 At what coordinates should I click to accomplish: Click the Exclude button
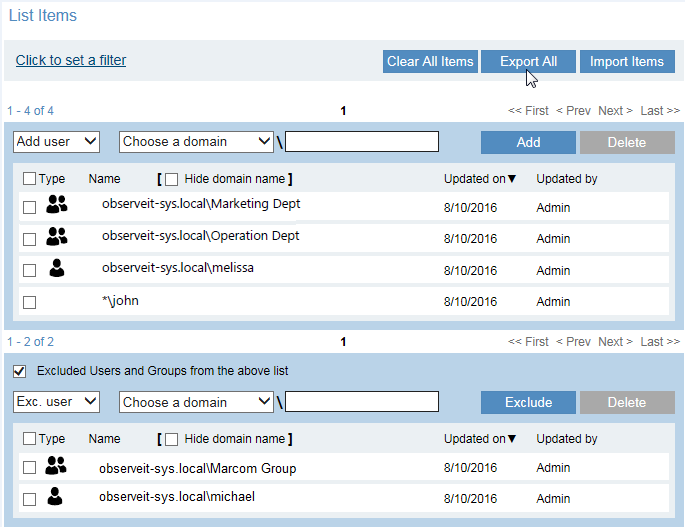point(528,402)
